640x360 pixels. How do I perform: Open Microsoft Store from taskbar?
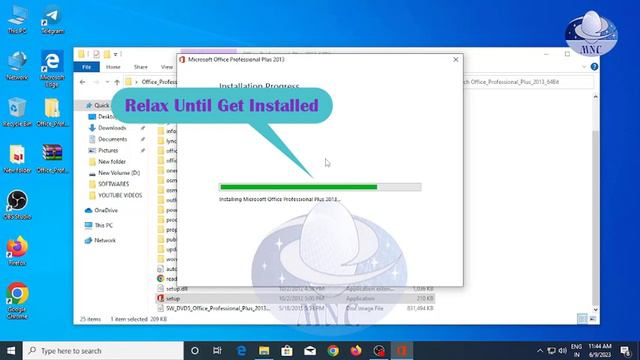coord(287,351)
